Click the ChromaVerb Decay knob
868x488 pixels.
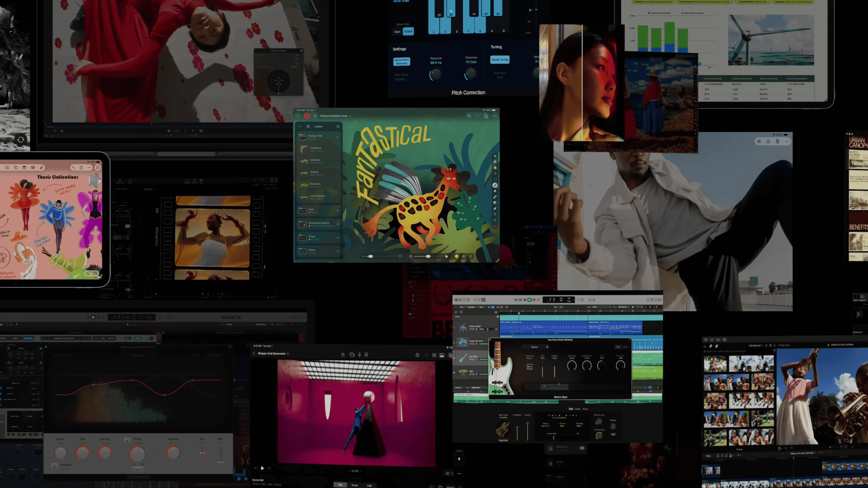coord(137,454)
